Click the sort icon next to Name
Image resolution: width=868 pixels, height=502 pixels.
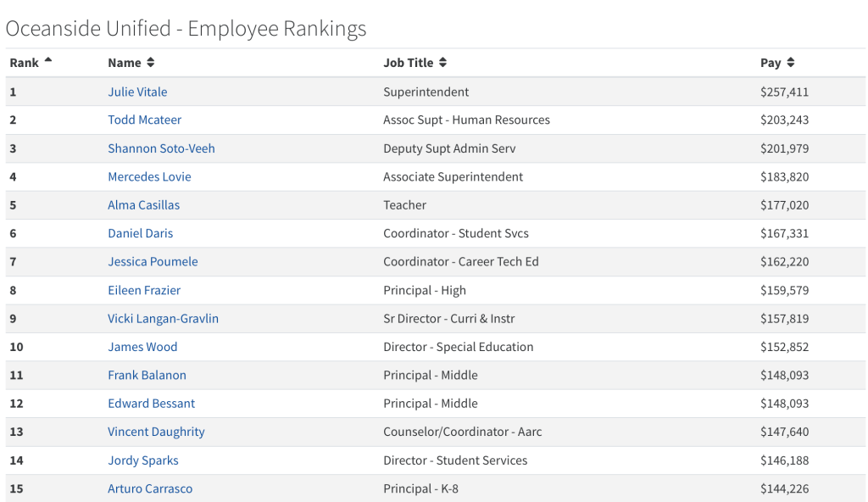pyautogui.click(x=150, y=63)
